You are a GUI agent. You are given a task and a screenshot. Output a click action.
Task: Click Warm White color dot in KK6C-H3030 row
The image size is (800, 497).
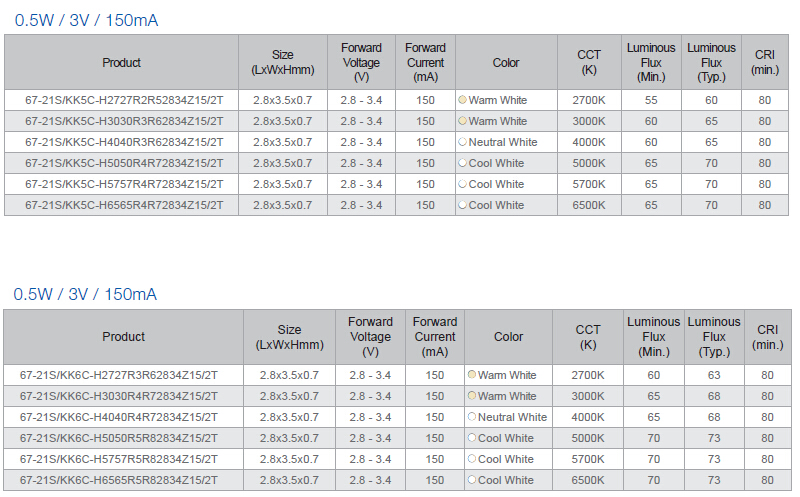coord(472,395)
